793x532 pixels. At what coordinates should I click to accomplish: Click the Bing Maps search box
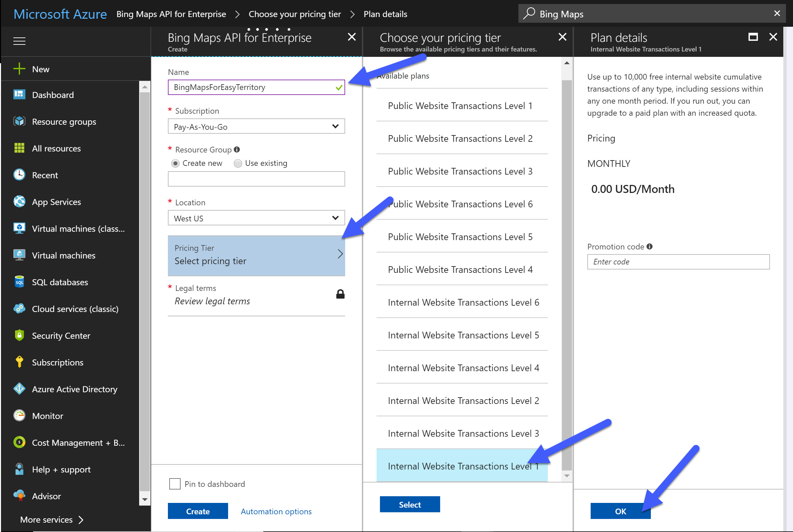tap(652, 14)
